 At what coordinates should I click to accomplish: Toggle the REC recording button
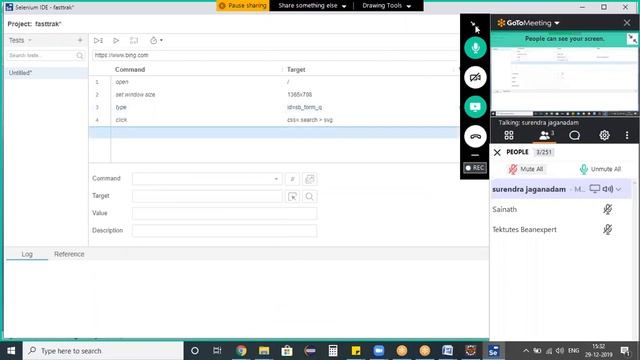(475, 168)
